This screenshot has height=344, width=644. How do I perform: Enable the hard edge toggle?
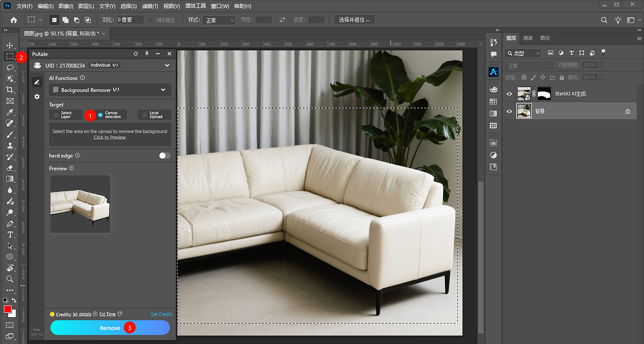click(x=164, y=155)
